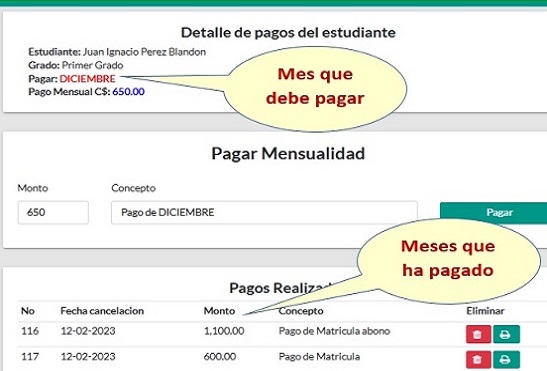Screen dimensions: 547x371
Task: Click the 'No' column header
Action: pos(28,311)
